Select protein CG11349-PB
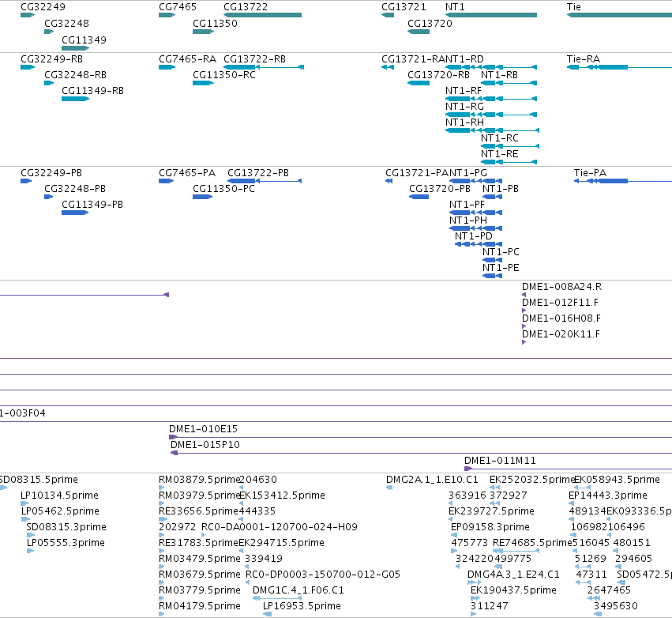 click(92, 205)
